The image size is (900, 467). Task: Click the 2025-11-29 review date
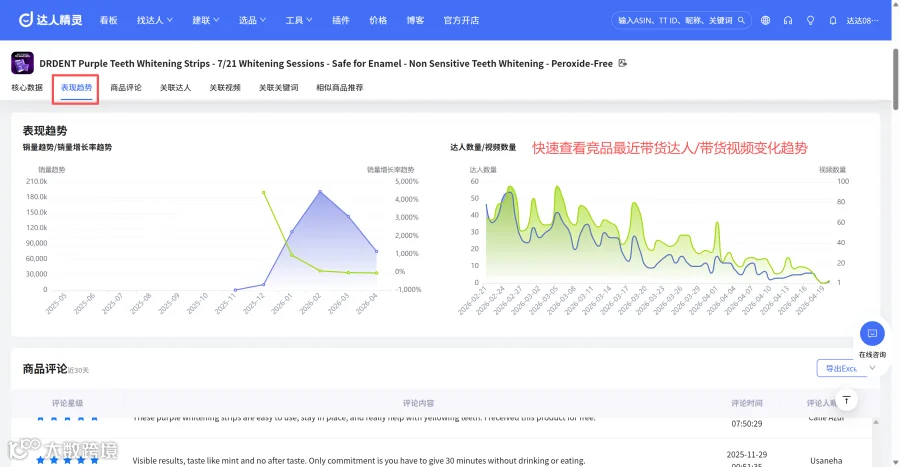(x=747, y=454)
